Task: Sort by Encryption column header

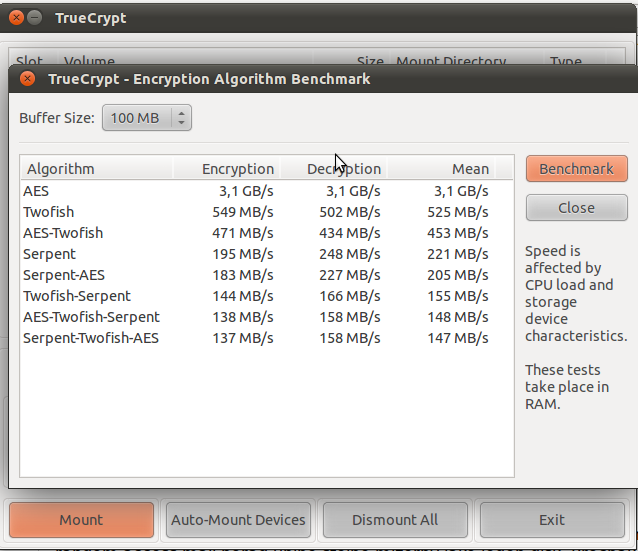Action: click(x=227, y=169)
